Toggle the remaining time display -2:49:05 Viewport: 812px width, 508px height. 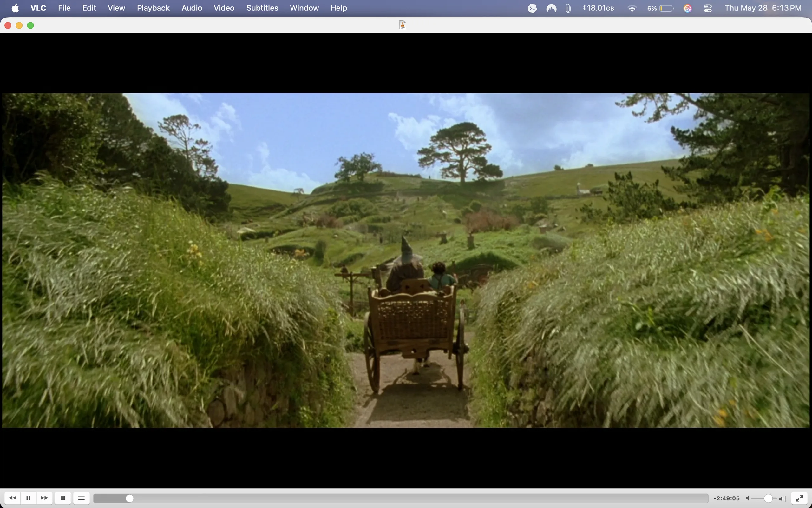(726, 498)
